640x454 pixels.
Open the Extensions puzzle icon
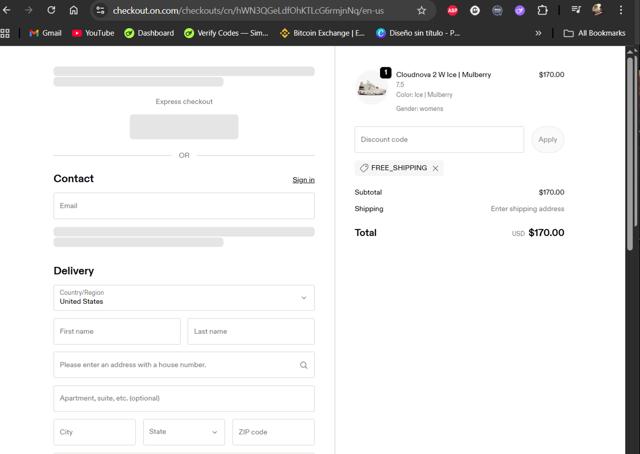point(542,11)
